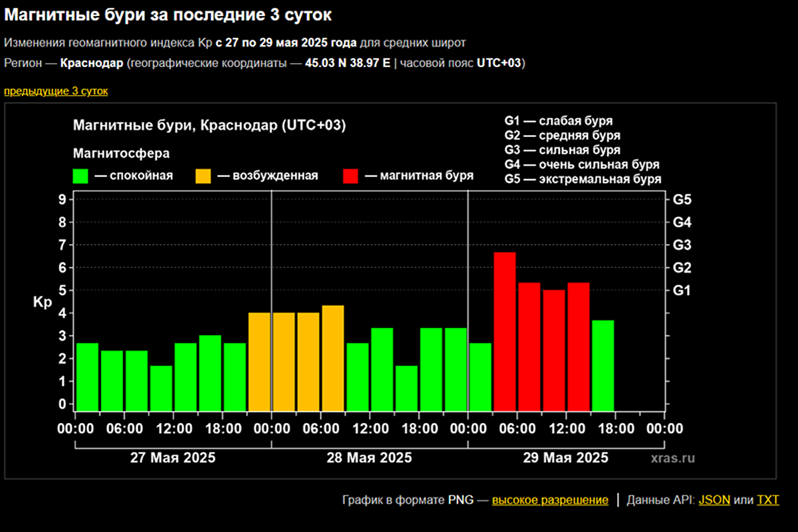Click the xras.ru watermark

tap(673, 458)
